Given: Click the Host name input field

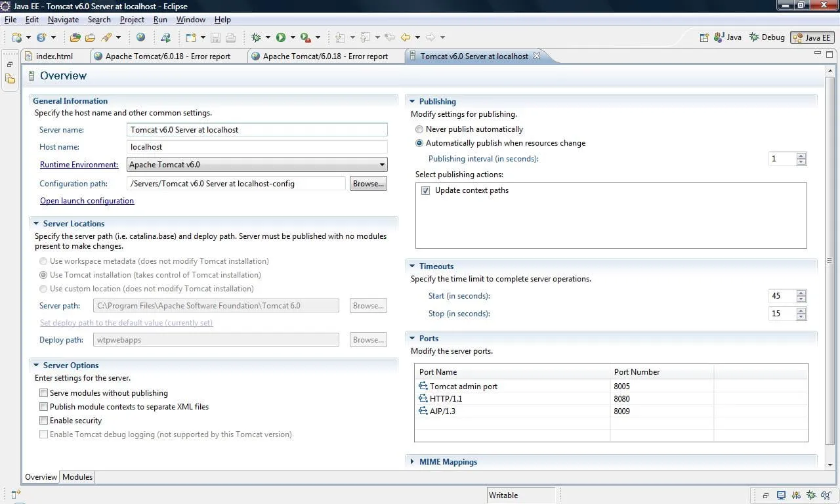Looking at the screenshot, I should (x=257, y=147).
